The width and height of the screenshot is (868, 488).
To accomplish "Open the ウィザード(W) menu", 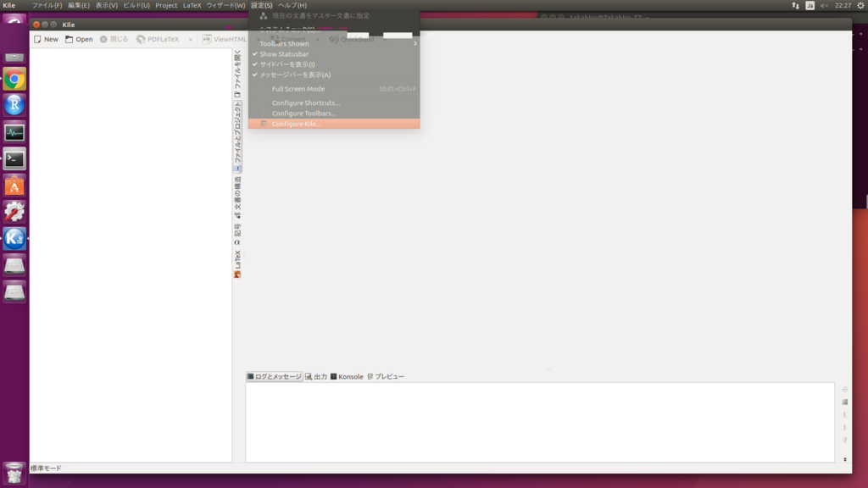I will (225, 5).
